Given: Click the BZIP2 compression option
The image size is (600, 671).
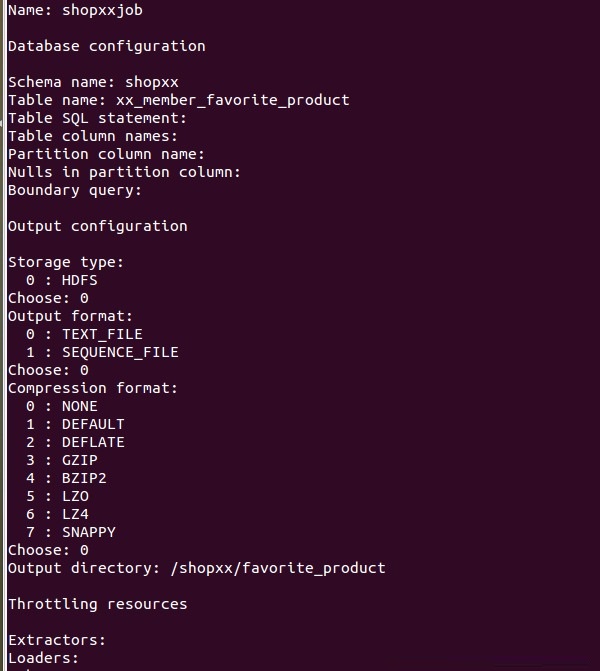Looking at the screenshot, I should 66,478.
